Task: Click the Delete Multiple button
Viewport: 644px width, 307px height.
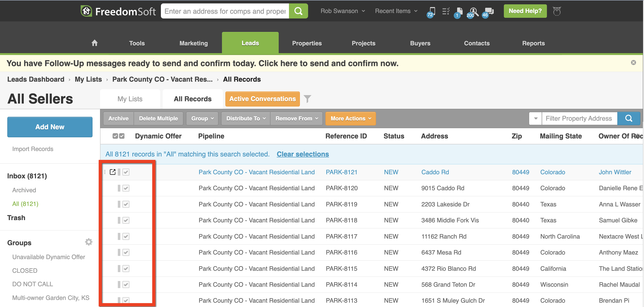Action: coord(158,118)
